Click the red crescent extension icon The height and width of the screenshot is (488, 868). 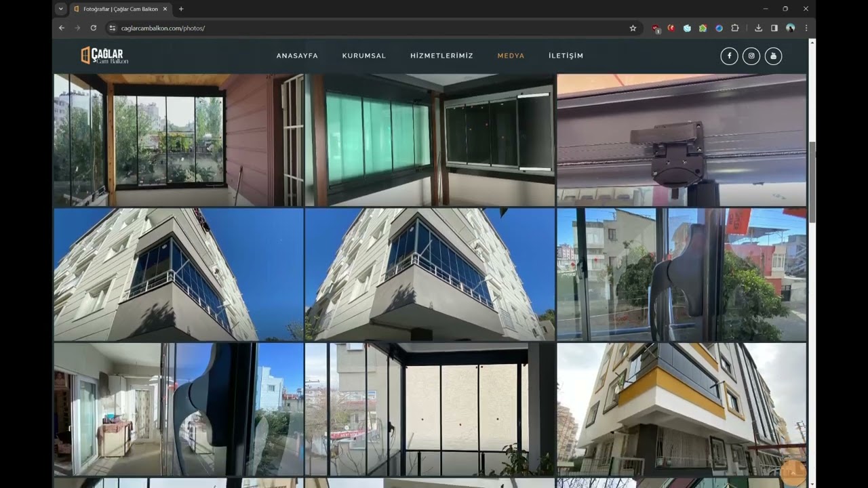pyautogui.click(x=671, y=28)
